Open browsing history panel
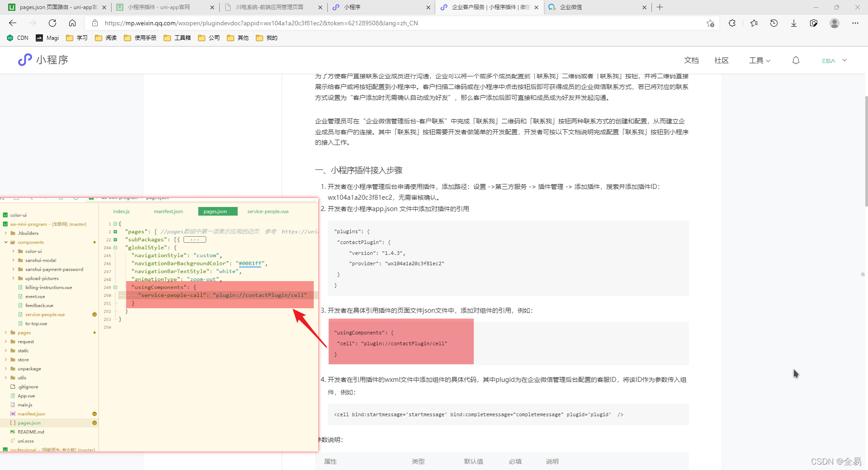This screenshot has height=470, width=868. point(774,23)
